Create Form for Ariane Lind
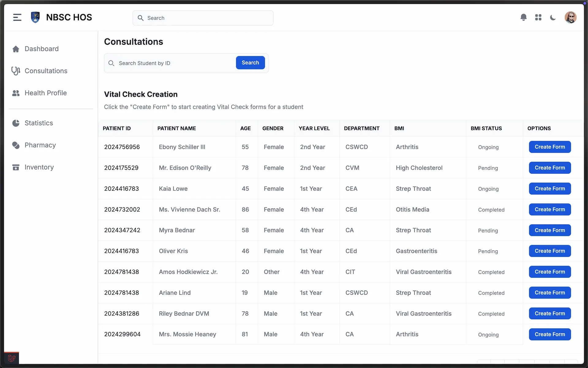 (x=550, y=293)
